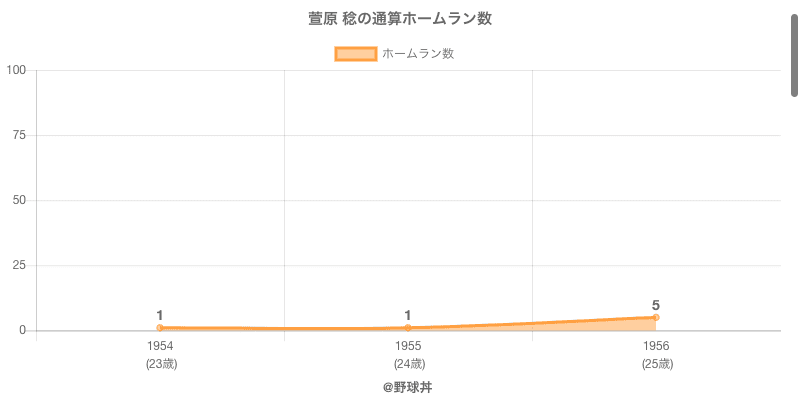Click the 1954 data point marker
The height and width of the screenshot is (400, 800).
[x=160, y=328]
